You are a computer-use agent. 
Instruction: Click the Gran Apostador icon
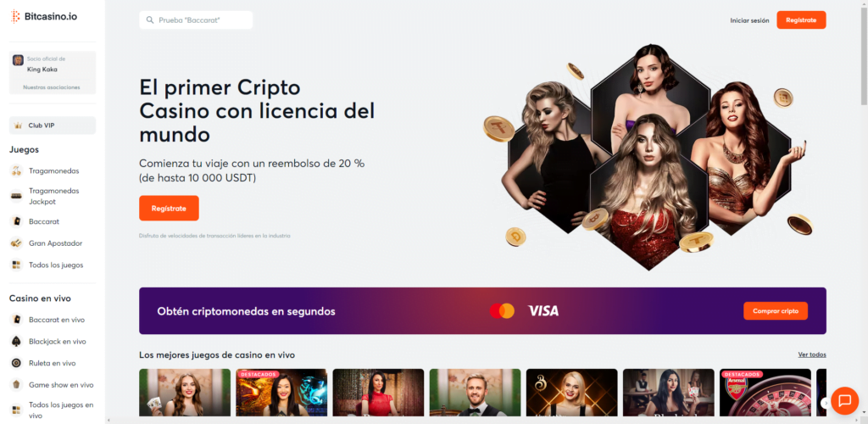pos(17,243)
